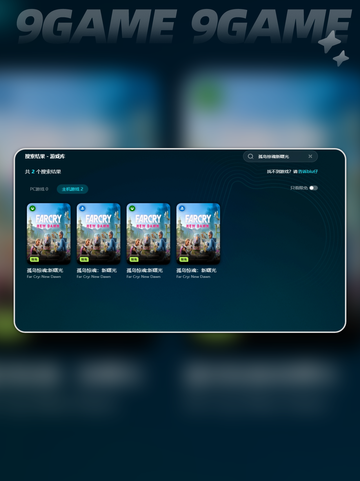Open the first Far Cry New Dawn cover
The image size is (360, 481).
click(49, 233)
